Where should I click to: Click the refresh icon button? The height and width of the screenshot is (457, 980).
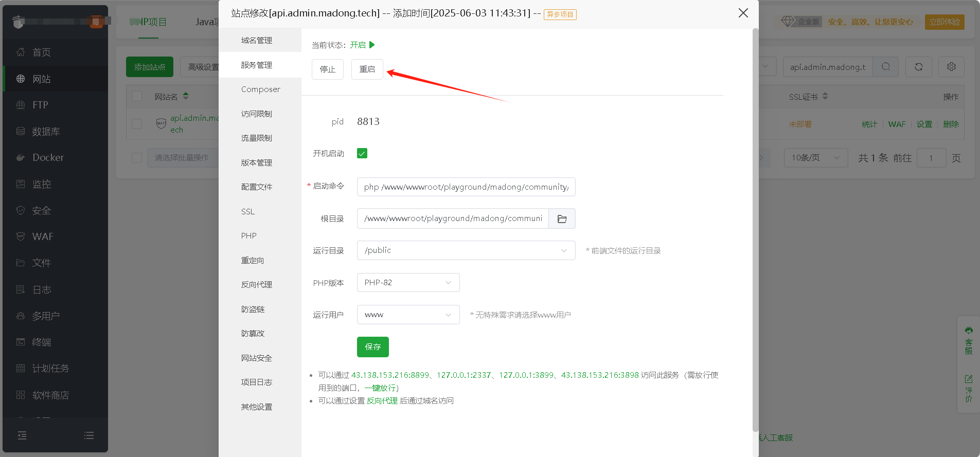click(918, 67)
